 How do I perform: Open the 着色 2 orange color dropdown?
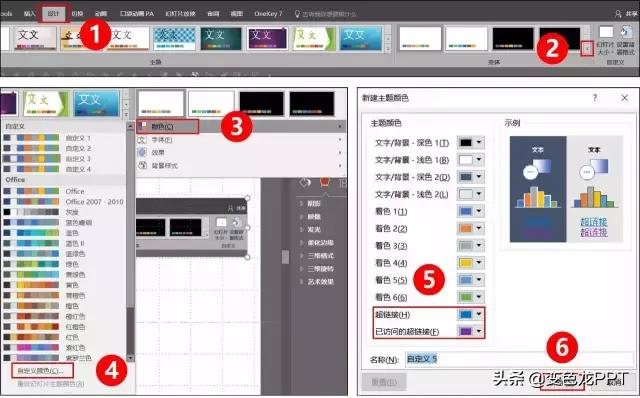pos(471,228)
